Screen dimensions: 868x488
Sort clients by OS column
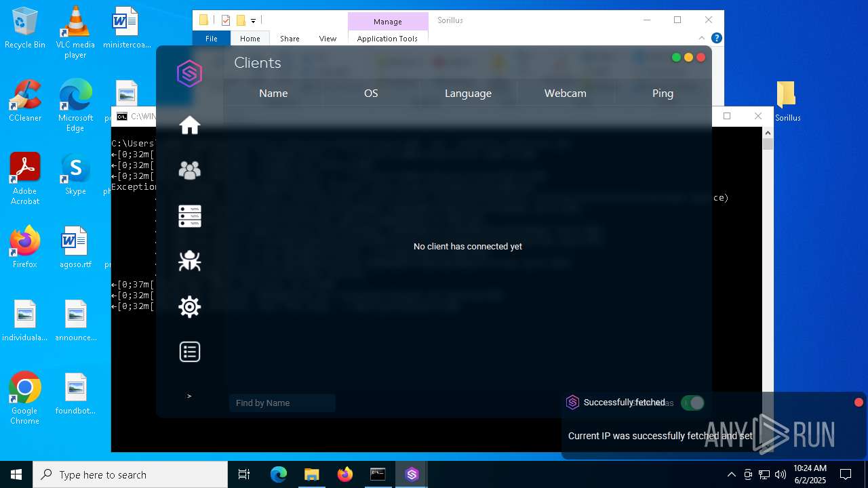click(x=371, y=94)
